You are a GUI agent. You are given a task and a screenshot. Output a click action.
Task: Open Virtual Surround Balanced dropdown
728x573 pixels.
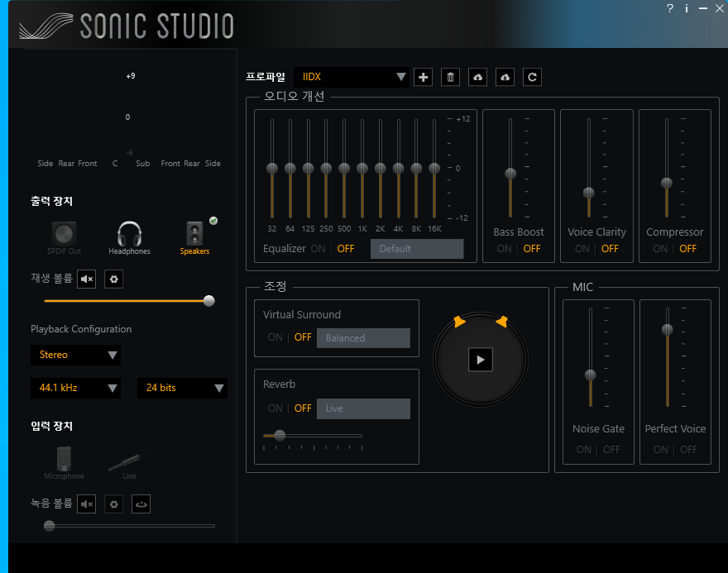363,338
